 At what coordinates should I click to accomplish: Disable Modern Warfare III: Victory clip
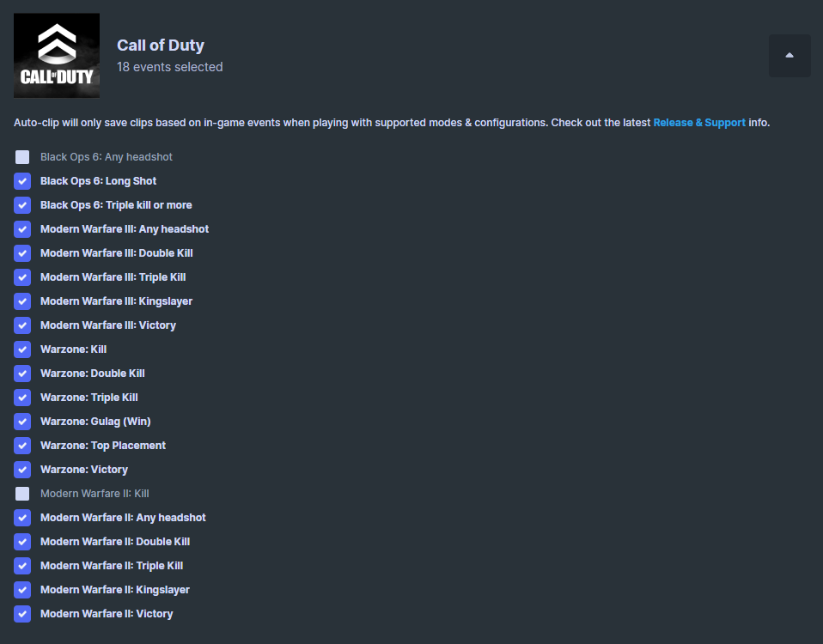pyautogui.click(x=22, y=325)
